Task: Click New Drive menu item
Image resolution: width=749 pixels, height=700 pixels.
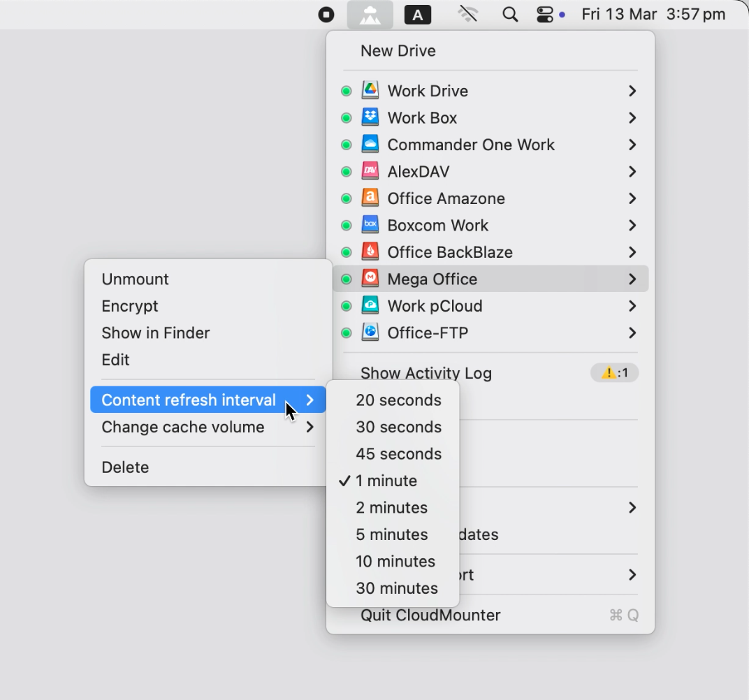Action: click(x=490, y=50)
